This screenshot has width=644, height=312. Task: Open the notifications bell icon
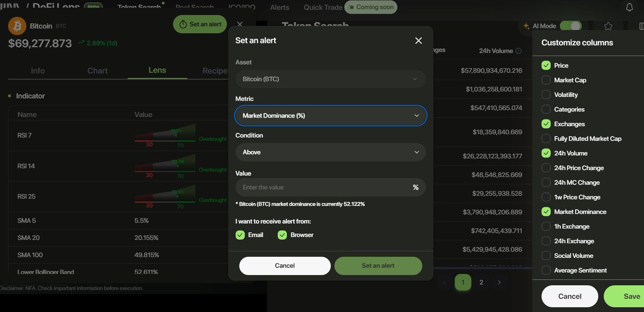pos(630,7)
